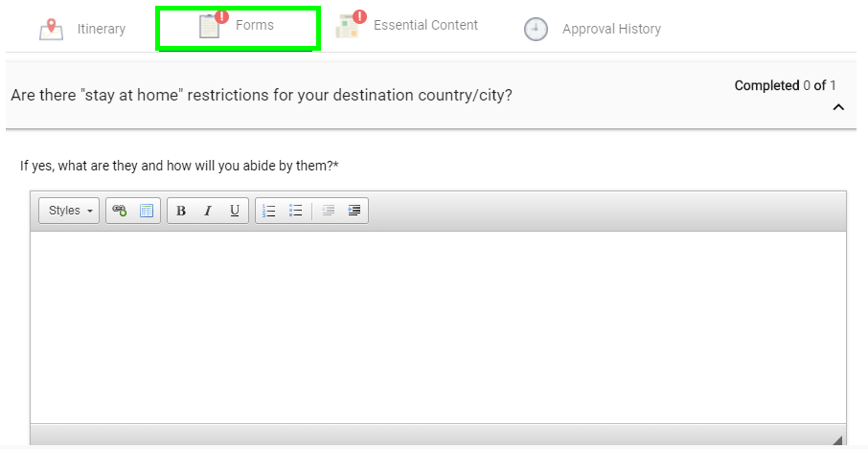Click the insert table icon
868x449 pixels.
point(147,211)
